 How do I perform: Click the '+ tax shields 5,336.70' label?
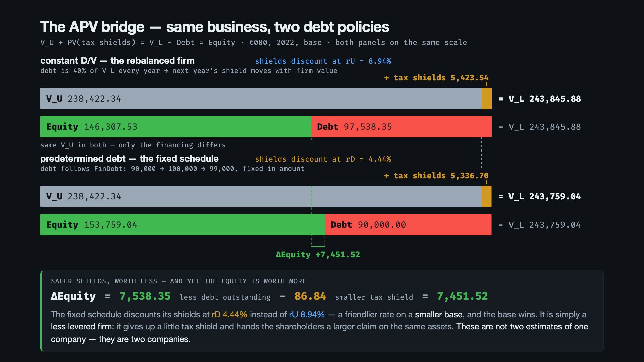[x=436, y=176]
